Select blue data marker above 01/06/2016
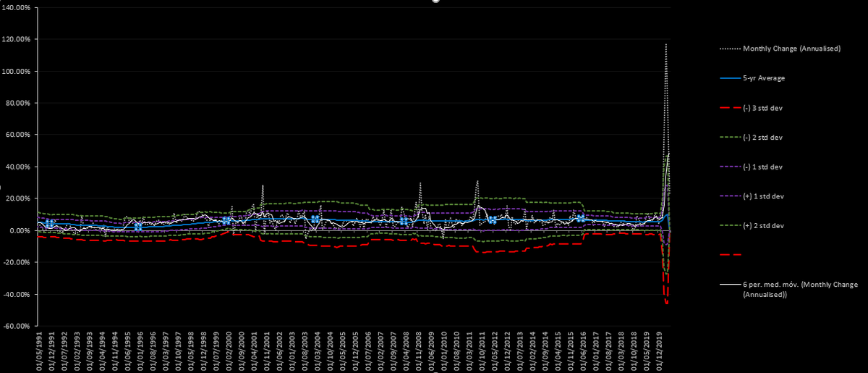Screen dimensions: 868x373 point(580,217)
